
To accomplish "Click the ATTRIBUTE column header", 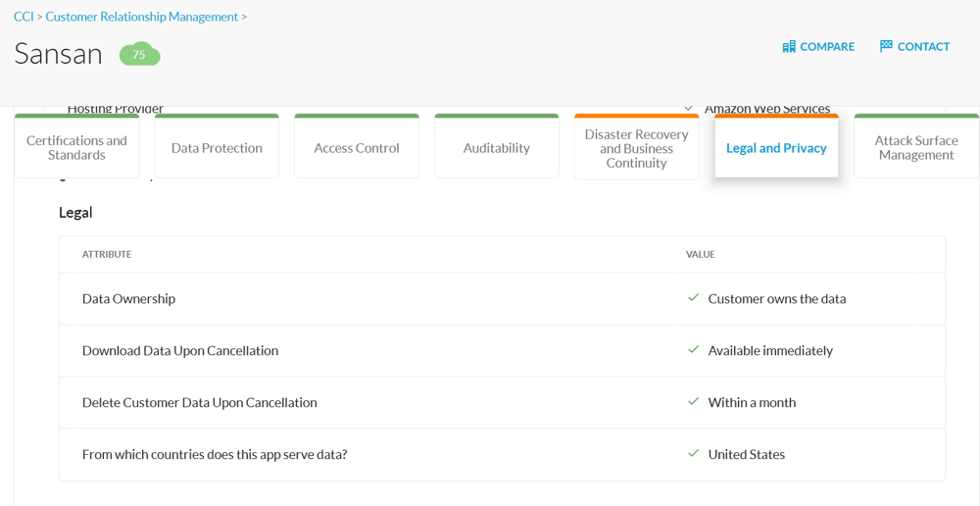I will [x=107, y=255].
